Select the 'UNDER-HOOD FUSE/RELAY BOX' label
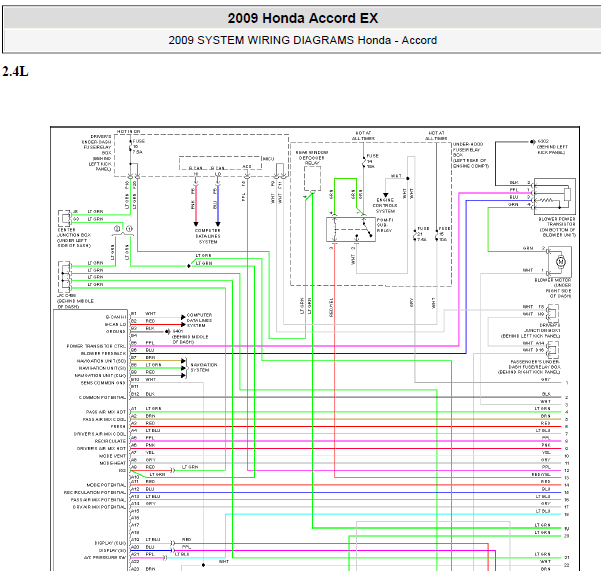The height and width of the screenshot is (571, 601). (x=471, y=155)
